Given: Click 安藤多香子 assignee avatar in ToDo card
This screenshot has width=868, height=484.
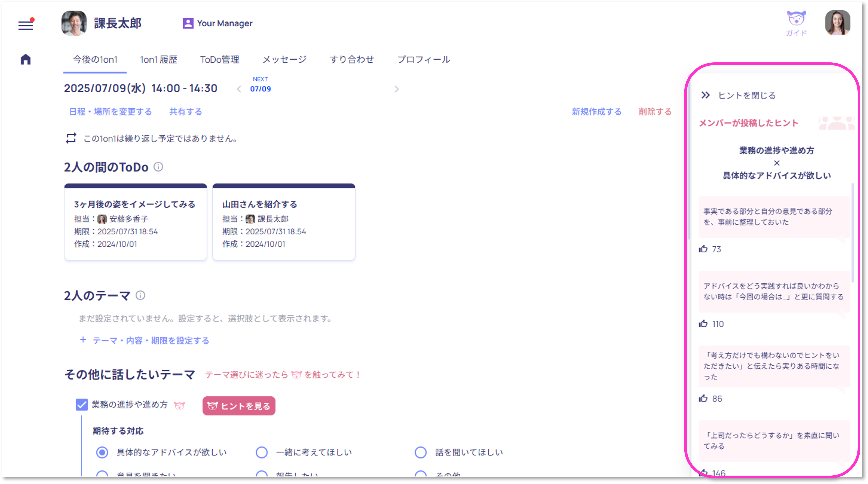Looking at the screenshot, I should (x=102, y=219).
